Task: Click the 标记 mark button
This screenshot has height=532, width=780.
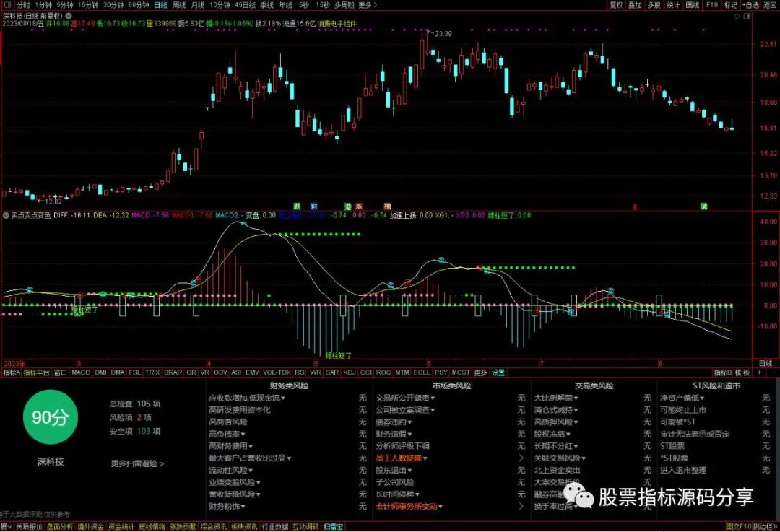Action: (x=731, y=4)
